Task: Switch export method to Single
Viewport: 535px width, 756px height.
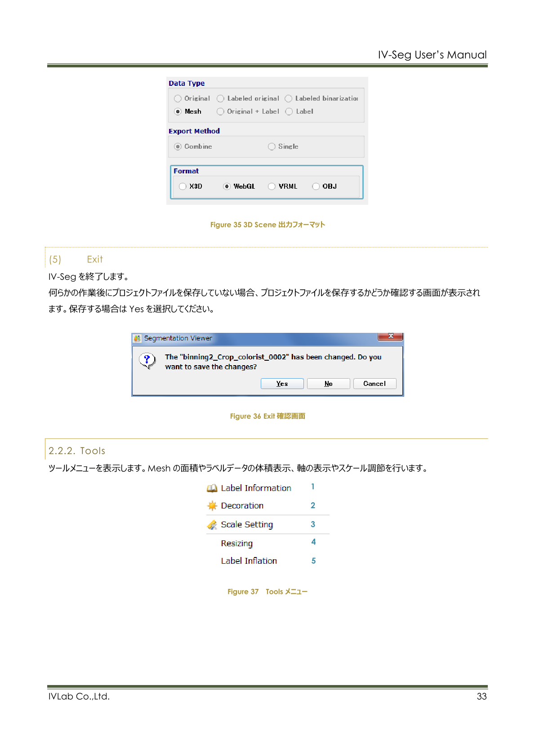Action: [272, 146]
